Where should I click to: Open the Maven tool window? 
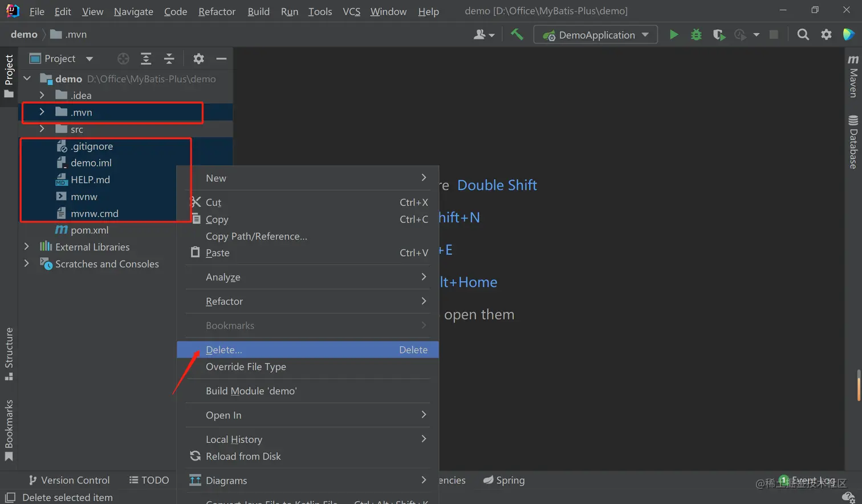[x=853, y=76]
